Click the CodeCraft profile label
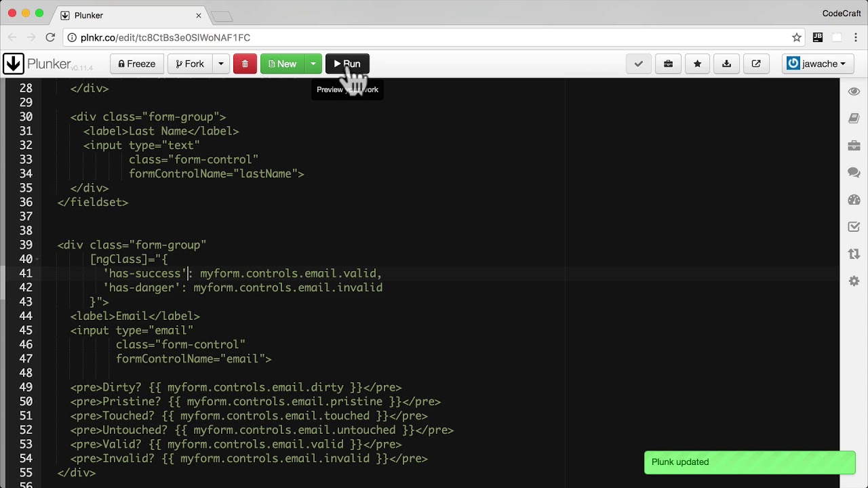This screenshot has width=868, height=488. click(842, 14)
